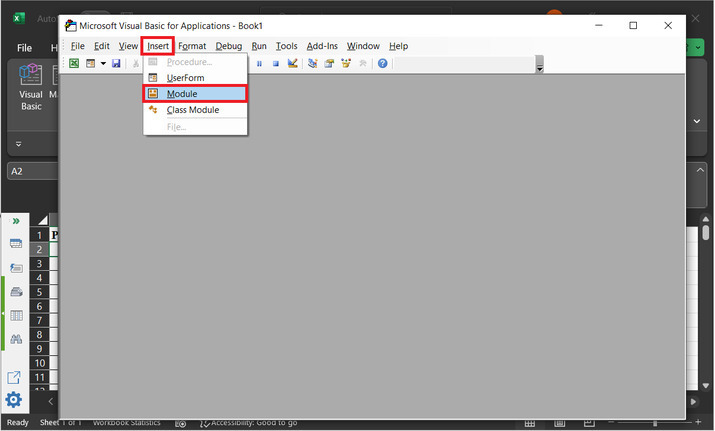Open settings with the blue gear icon
This screenshot has width=715, height=431.
click(x=14, y=400)
